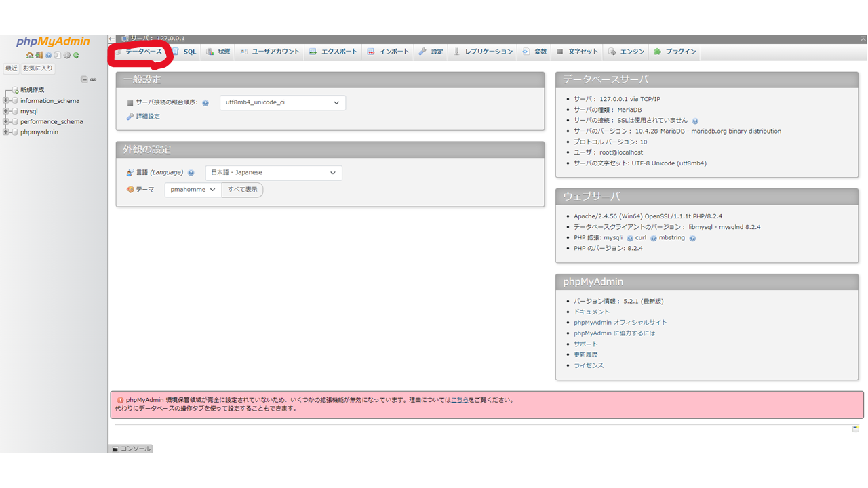868x488 pixels.
Task: Open the ユーザアカウント tab
Action: (x=270, y=52)
